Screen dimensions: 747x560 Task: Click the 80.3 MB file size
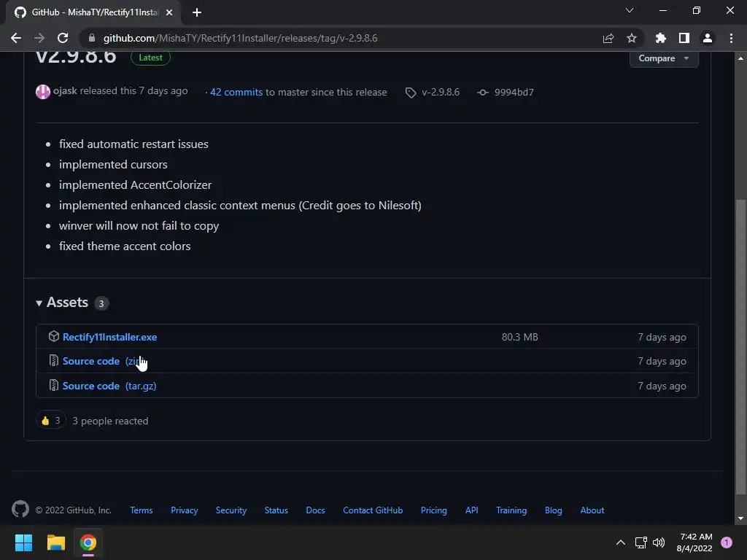(x=519, y=337)
